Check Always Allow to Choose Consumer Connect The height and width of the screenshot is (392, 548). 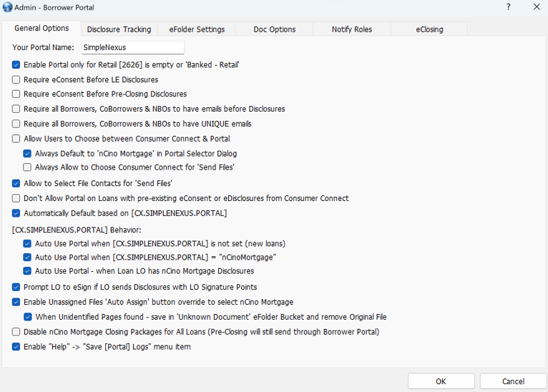(27, 167)
